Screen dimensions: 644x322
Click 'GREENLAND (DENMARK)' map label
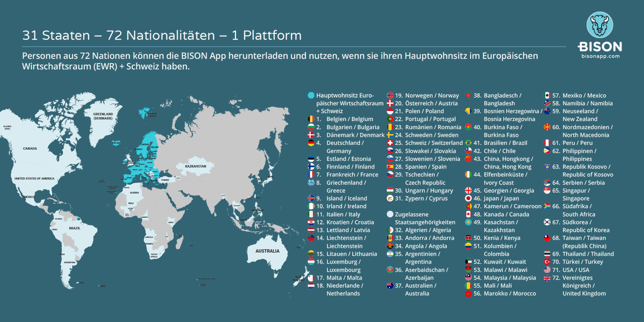[103, 116]
